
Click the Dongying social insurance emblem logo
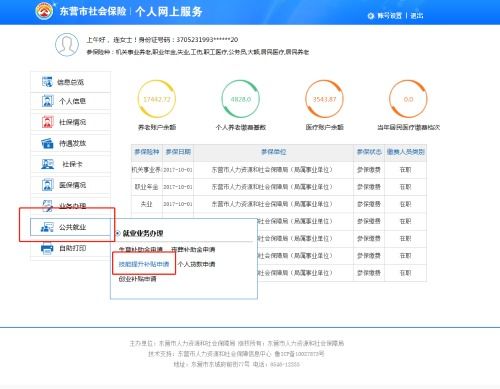(45, 11)
